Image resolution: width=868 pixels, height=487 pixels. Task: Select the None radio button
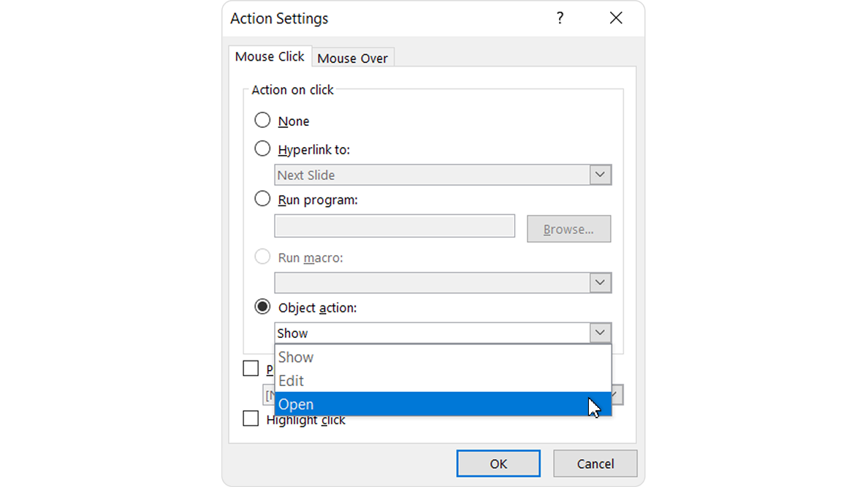(262, 120)
